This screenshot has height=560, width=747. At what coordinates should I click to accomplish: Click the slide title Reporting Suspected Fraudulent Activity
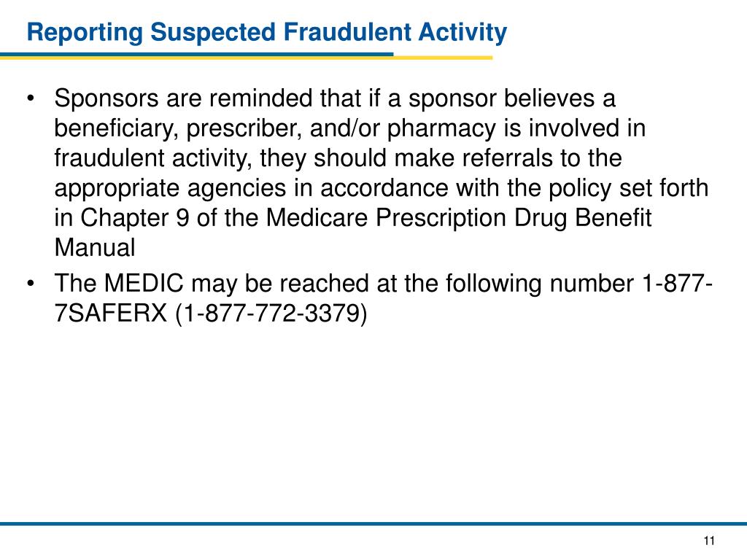267,33
